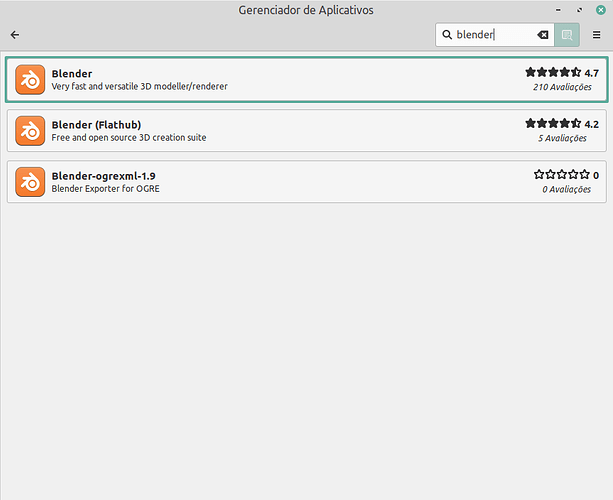
Task: Go back using the left arrow button
Action: coord(15,35)
